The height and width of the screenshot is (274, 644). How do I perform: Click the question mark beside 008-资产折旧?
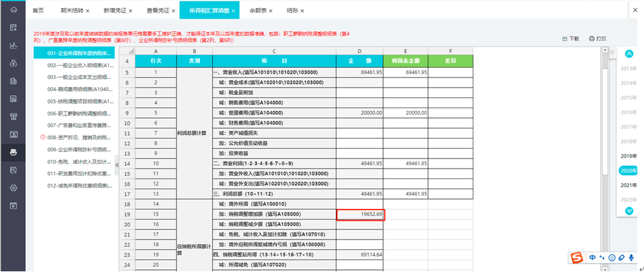(42, 137)
